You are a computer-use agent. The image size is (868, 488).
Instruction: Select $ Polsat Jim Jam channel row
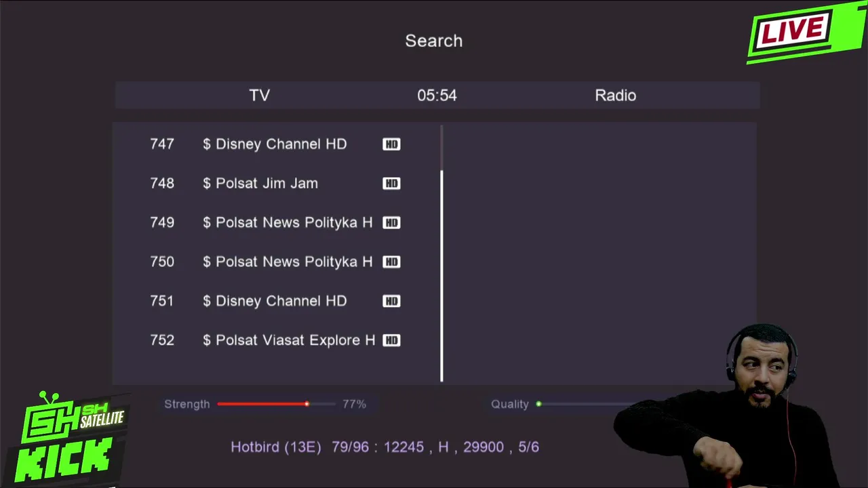pyautogui.click(x=276, y=184)
